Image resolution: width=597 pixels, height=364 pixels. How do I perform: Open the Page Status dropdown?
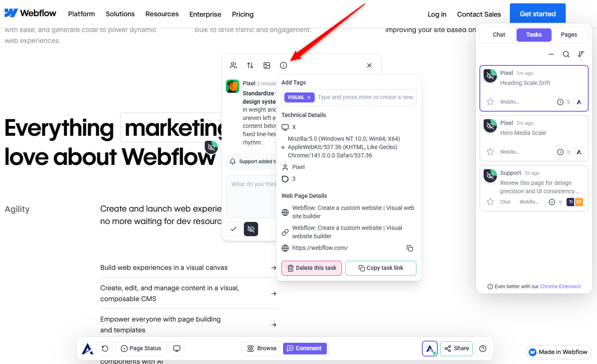coord(141,349)
